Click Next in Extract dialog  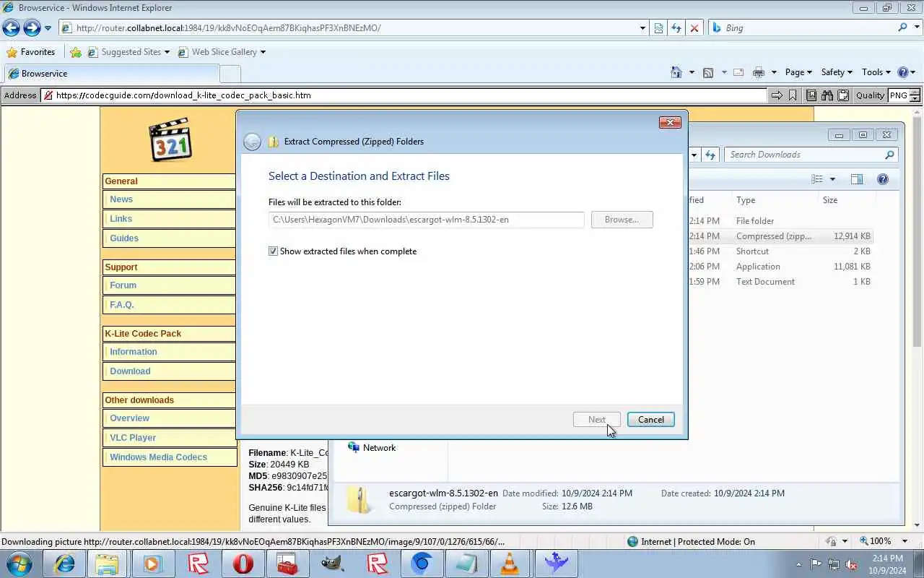pyautogui.click(x=596, y=420)
